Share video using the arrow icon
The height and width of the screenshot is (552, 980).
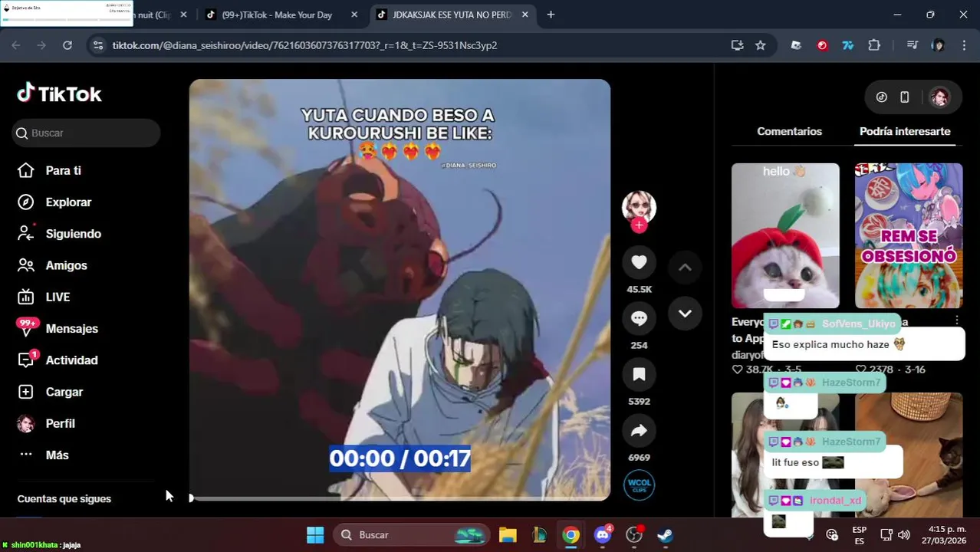639,431
